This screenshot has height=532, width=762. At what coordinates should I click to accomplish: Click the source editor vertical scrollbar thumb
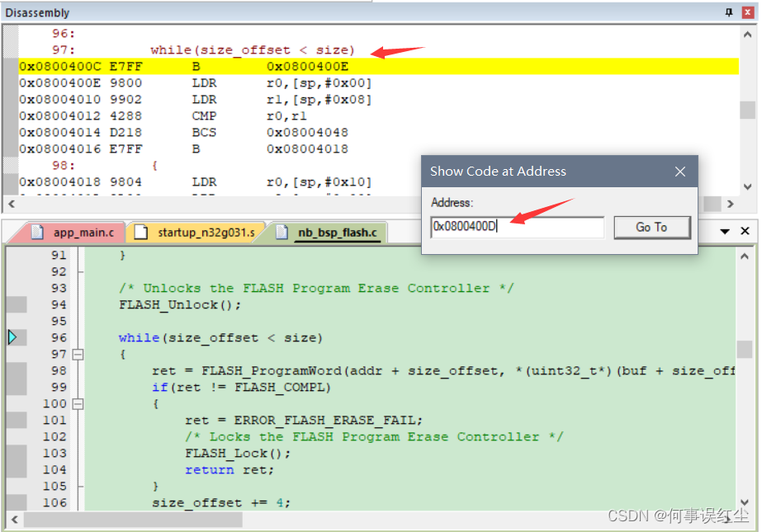point(744,349)
